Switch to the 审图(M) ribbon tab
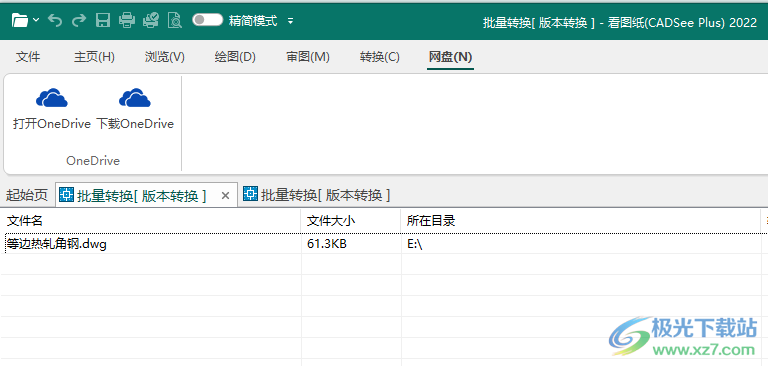The width and height of the screenshot is (768, 366). coord(308,57)
